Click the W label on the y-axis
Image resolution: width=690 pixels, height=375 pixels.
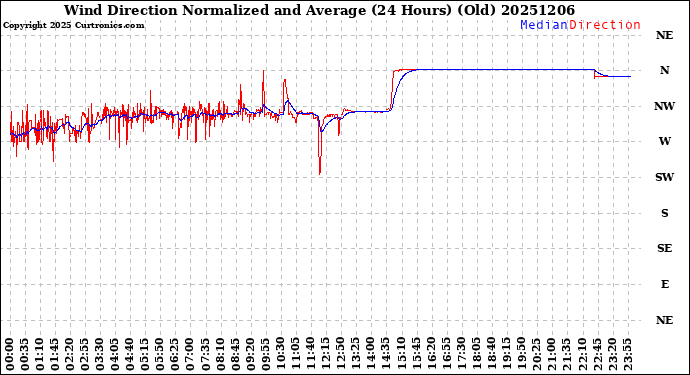[664, 141]
